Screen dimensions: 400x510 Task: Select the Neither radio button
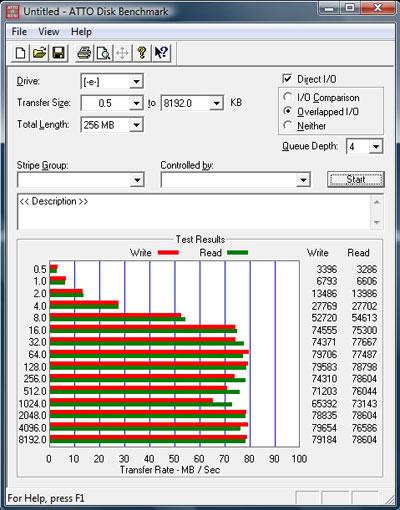287,125
